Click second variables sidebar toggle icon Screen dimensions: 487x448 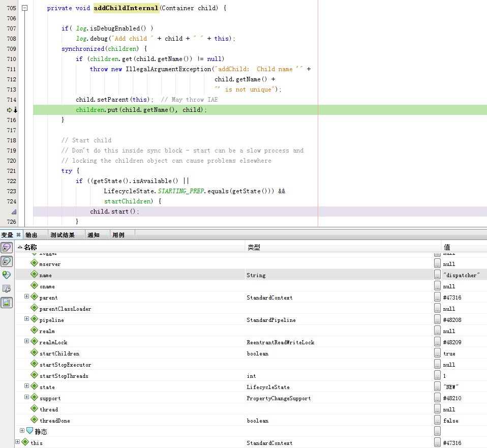(7, 261)
